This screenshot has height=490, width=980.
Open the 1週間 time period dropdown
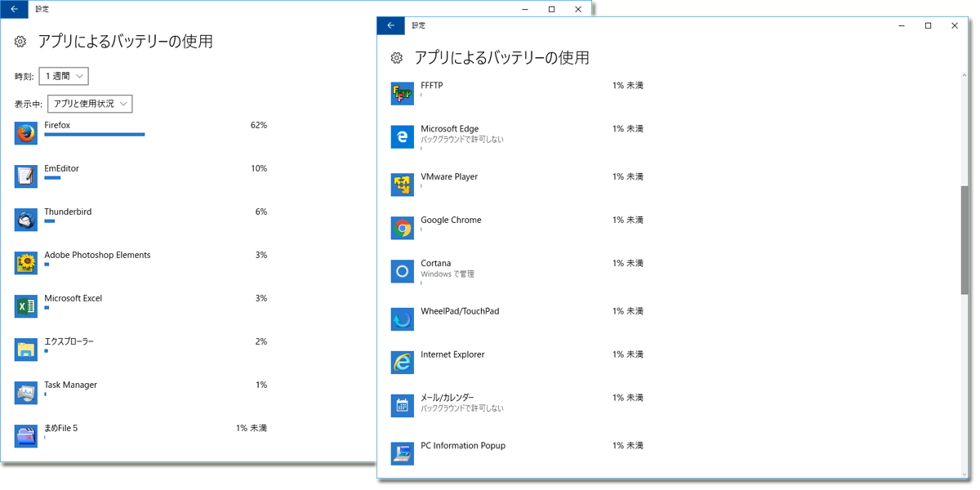pos(64,76)
